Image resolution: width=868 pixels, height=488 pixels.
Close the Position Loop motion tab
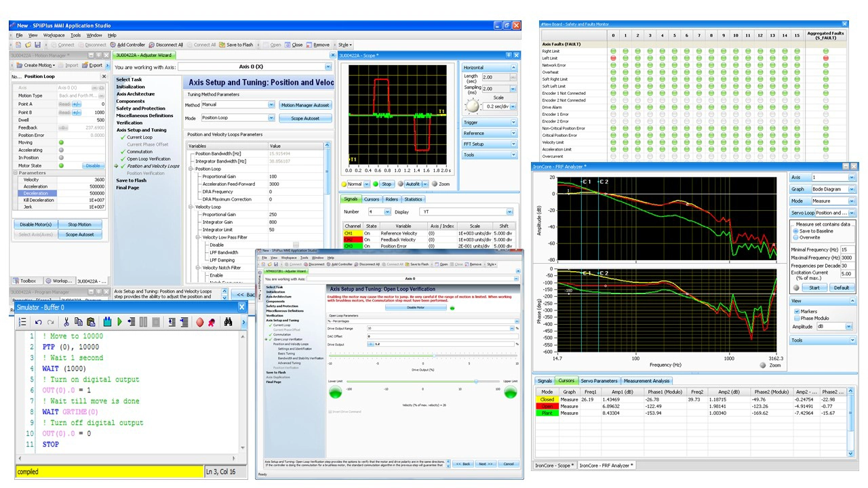click(x=104, y=77)
